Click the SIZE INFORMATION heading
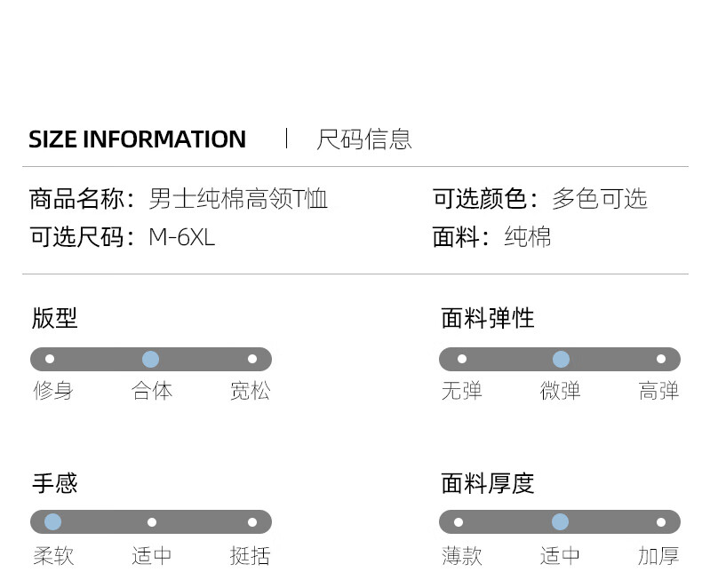 pos(137,139)
